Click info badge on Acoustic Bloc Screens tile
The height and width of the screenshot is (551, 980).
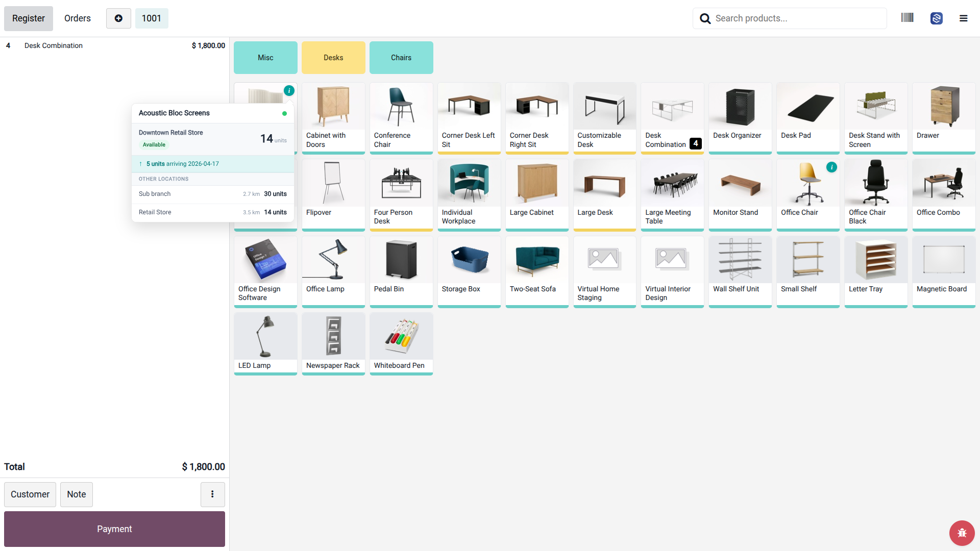coord(289,90)
